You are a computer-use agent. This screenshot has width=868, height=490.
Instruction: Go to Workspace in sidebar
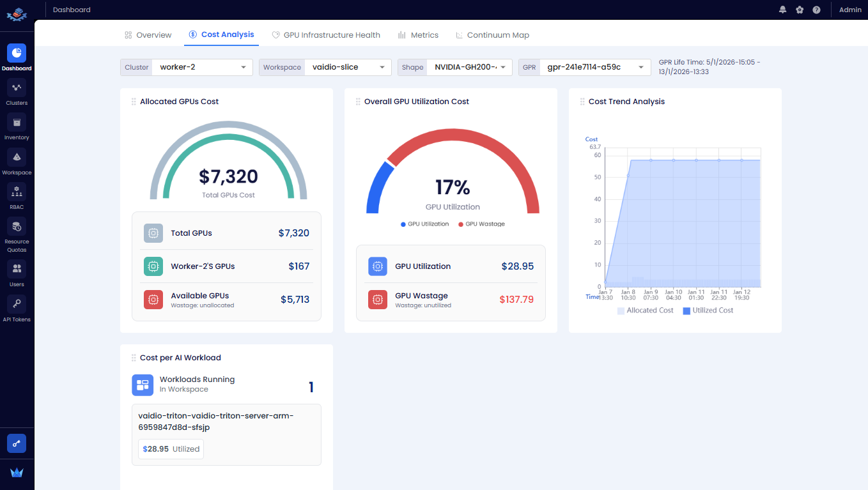pyautogui.click(x=17, y=157)
